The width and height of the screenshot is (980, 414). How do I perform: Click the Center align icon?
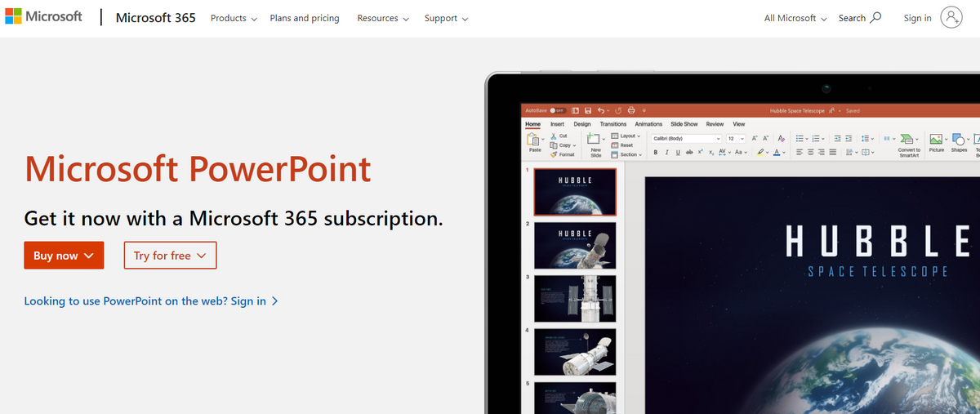pos(811,152)
